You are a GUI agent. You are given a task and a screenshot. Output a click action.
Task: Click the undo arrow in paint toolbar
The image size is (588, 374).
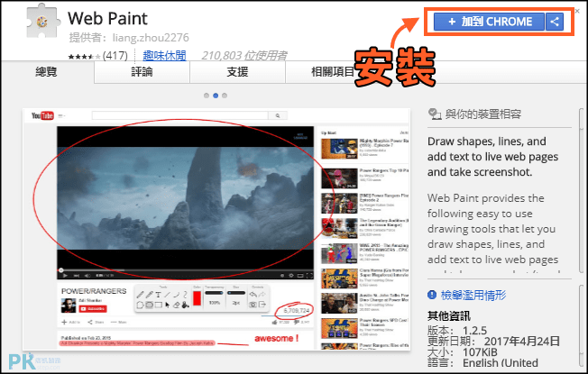253,294
